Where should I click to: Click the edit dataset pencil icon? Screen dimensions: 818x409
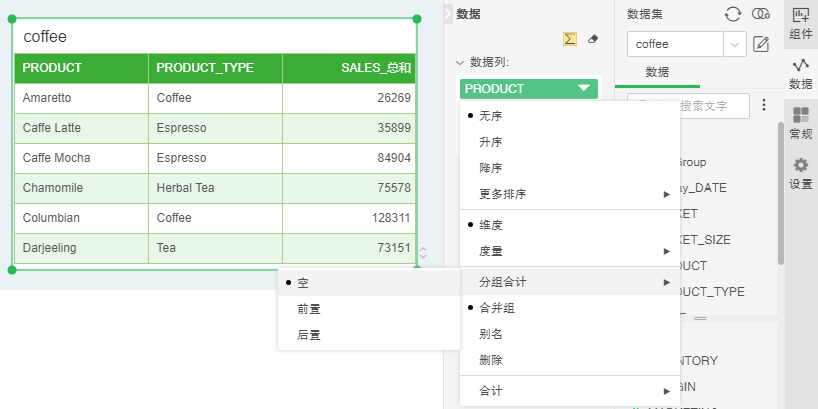(761, 44)
